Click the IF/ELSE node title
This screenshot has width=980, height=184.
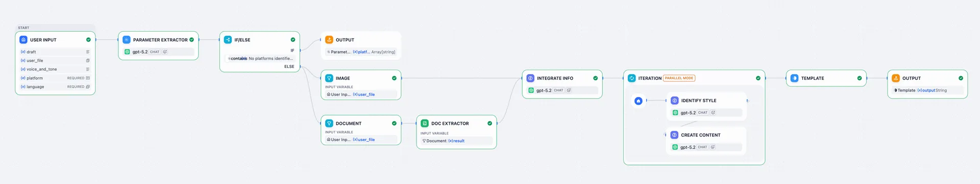point(242,40)
